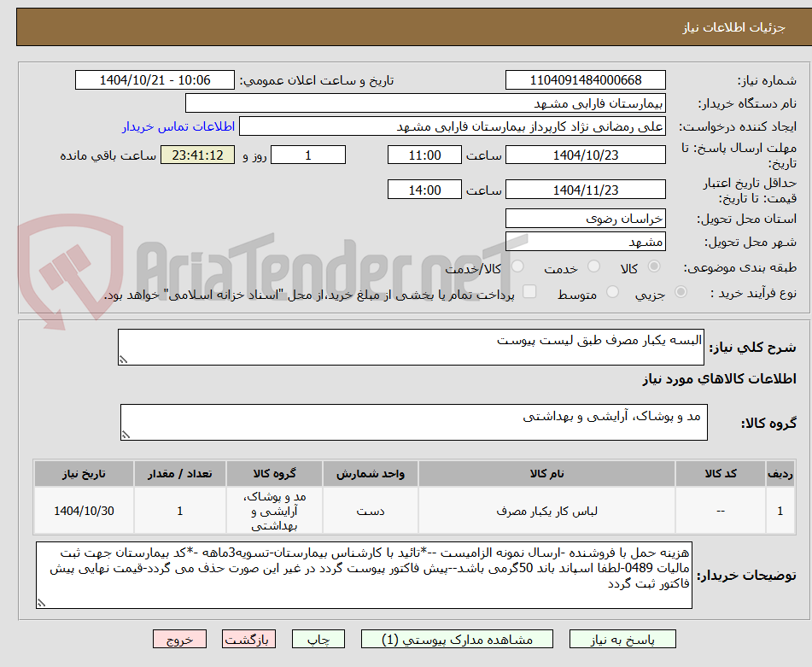Viewport: 812px width, 667px height.
Task: Click the city field مشهد
Action: [586, 242]
